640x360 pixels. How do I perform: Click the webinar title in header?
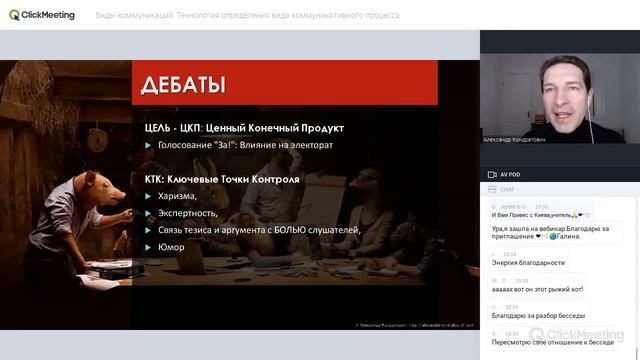tap(247, 16)
